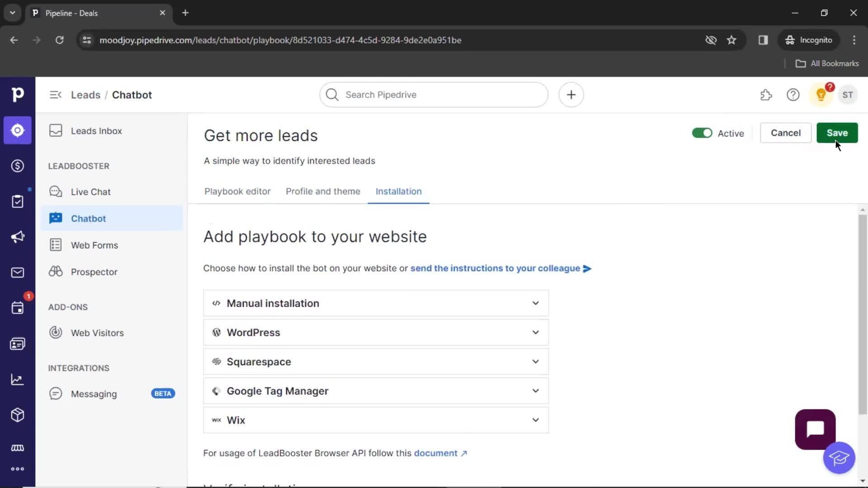Click the Search Pipedrive input field
Viewport: 868px width, 488px height.
pyautogui.click(x=434, y=95)
